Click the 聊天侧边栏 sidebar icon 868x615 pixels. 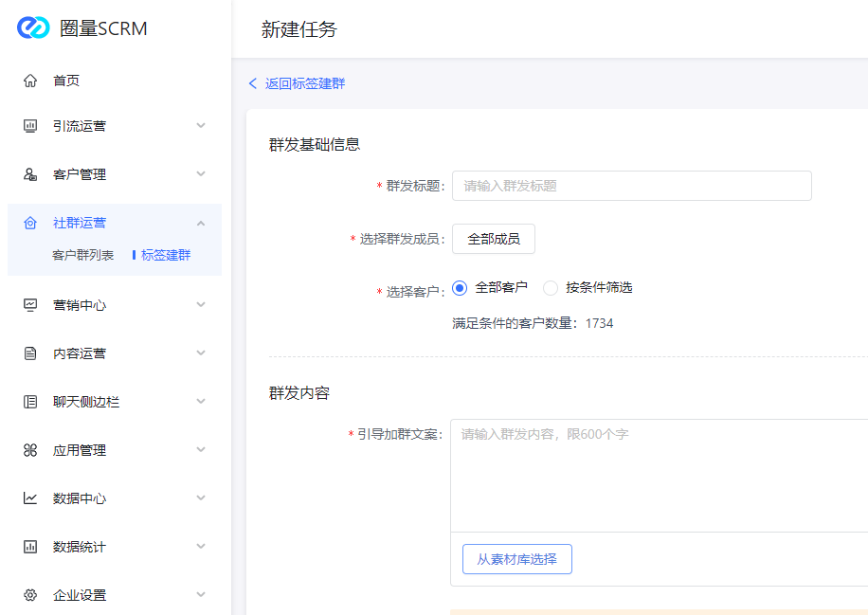30,402
